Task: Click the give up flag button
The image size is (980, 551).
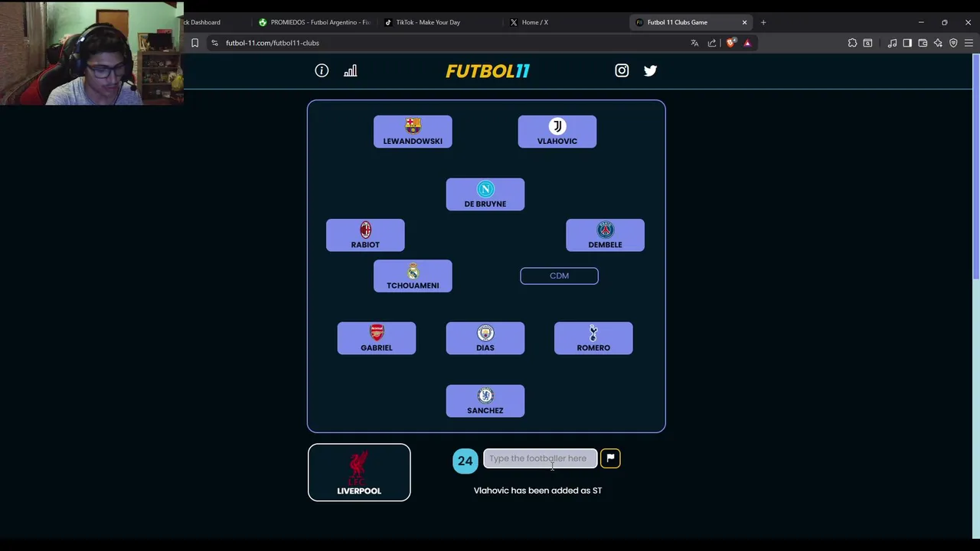Action: tap(610, 458)
